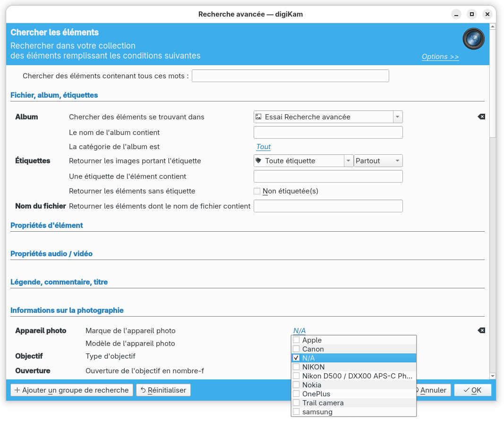The width and height of the screenshot is (504, 428).
Task: Open the Options >> link
Action: coord(440,57)
